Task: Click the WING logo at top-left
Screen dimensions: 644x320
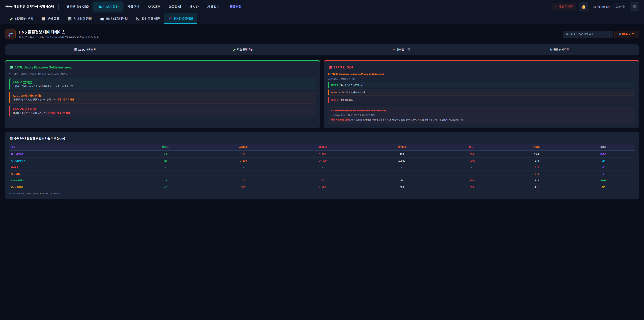Action: click(9, 7)
